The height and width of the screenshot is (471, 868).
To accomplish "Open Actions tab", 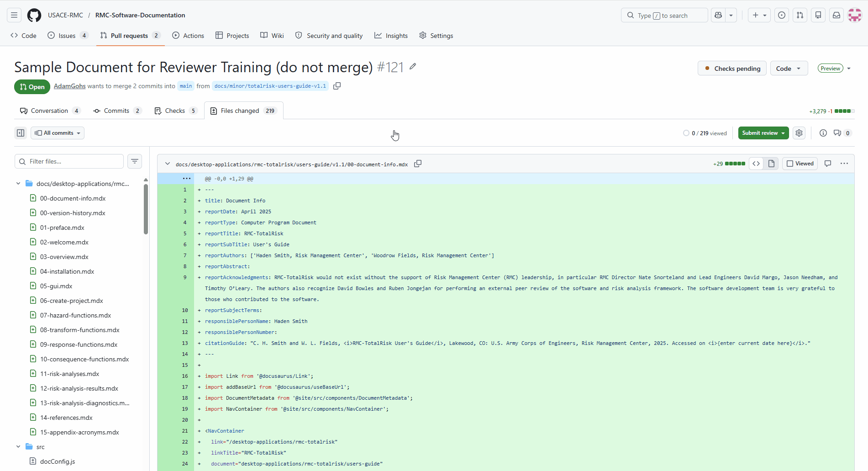I will click(x=188, y=36).
